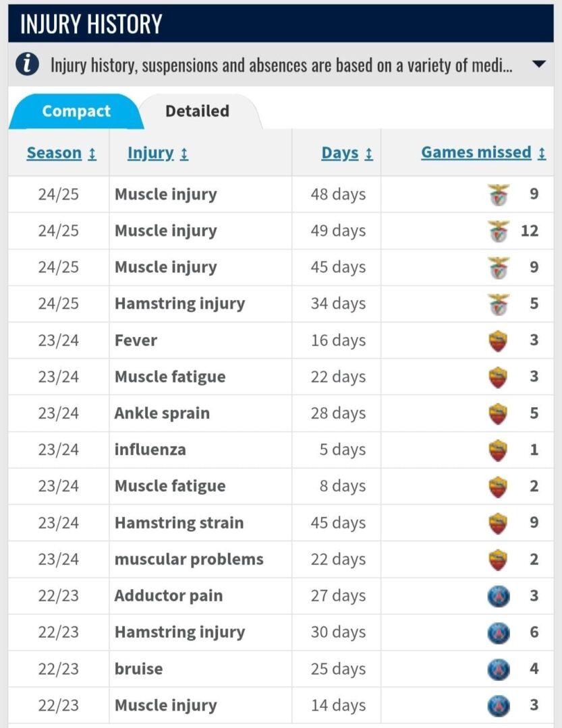562x728 pixels.
Task: Click PSG crest in bruise row
Action: (x=498, y=669)
